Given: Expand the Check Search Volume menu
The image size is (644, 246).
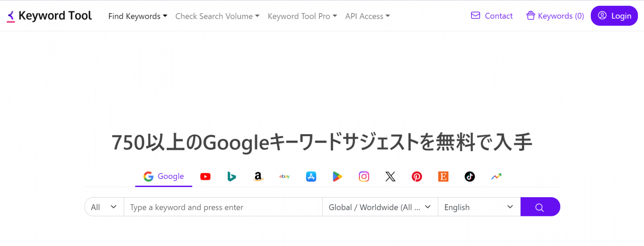Looking at the screenshot, I should [217, 16].
